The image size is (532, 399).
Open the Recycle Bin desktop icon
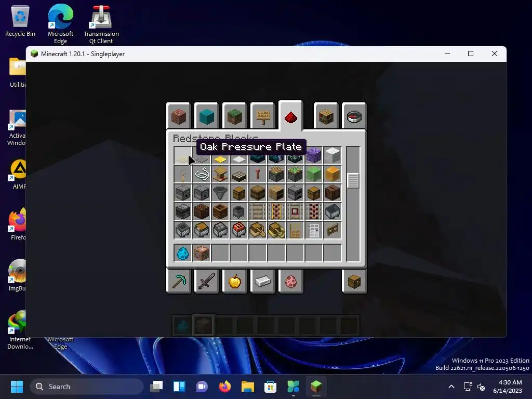click(x=20, y=21)
